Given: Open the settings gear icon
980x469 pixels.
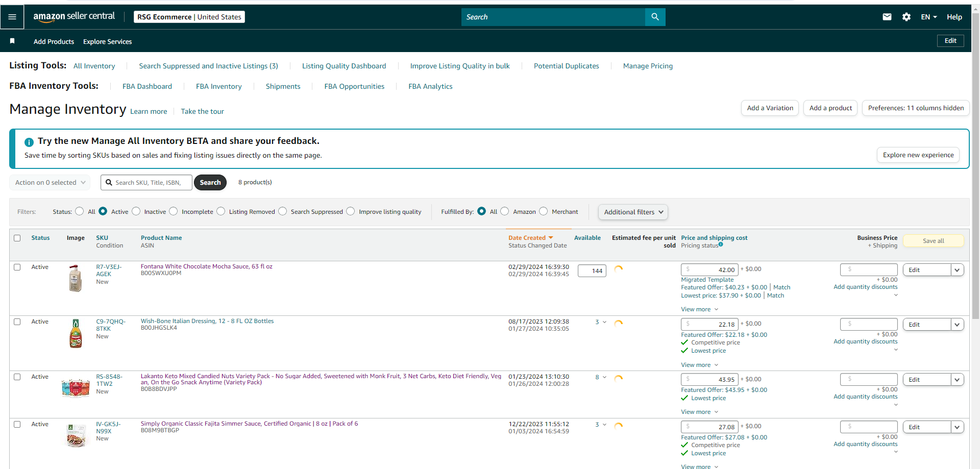Looking at the screenshot, I should 906,17.
